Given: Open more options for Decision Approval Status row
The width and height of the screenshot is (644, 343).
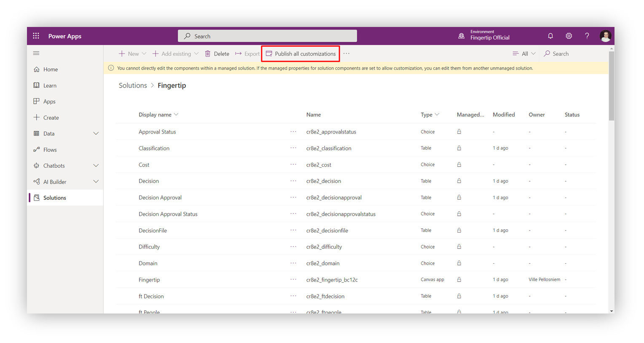Looking at the screenshot, I should tap(293, 214).
